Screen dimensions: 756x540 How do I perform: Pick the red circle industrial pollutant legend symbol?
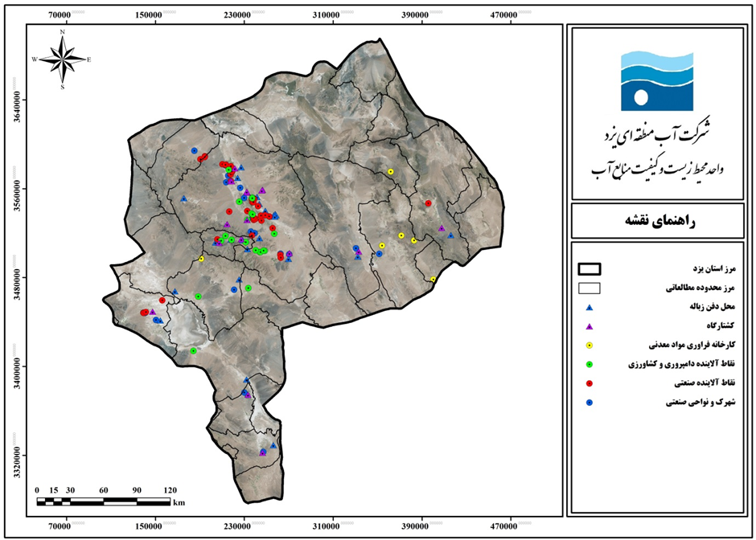point(589,383)
